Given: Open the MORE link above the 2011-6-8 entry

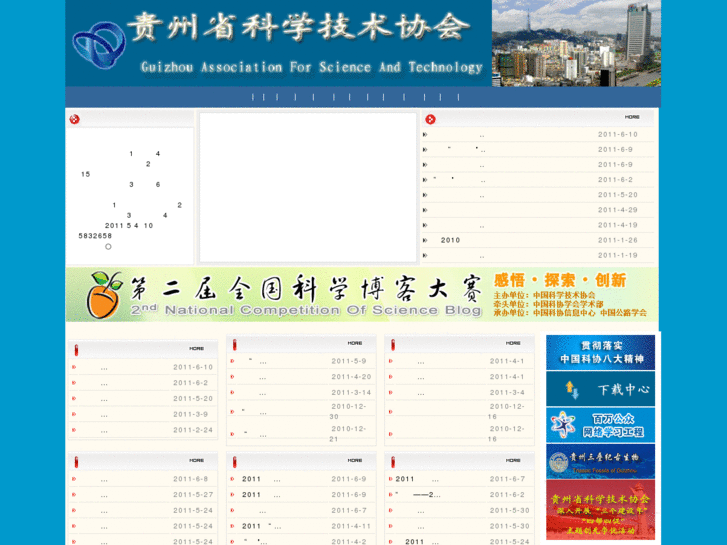Looking at the screenshot, I should [x=197, y=461].
